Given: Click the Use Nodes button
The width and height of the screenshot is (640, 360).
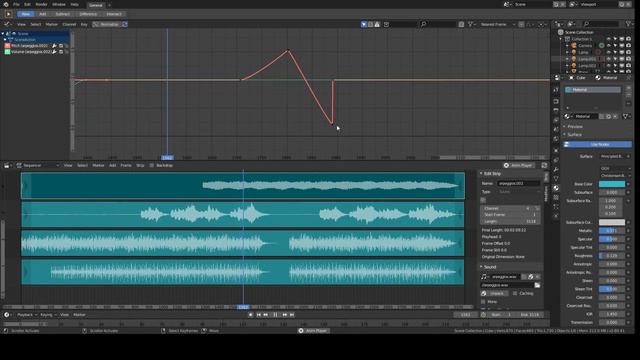Looking at the screenshot, I should 598,144.
